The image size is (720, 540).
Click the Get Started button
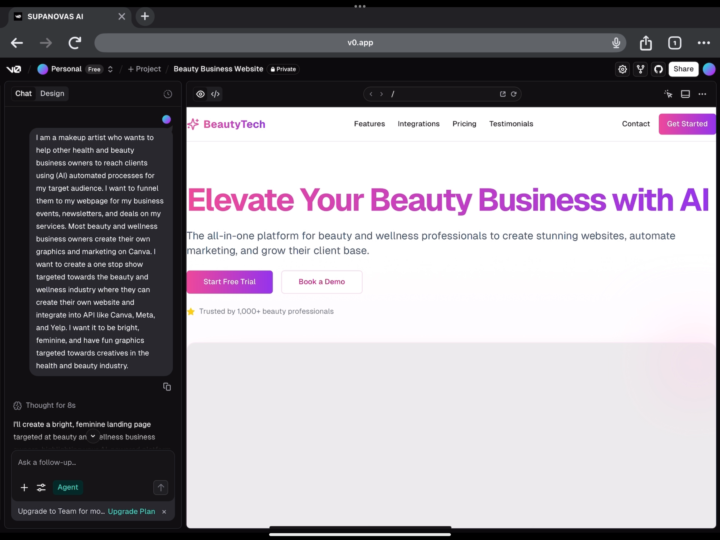(687, 124)
